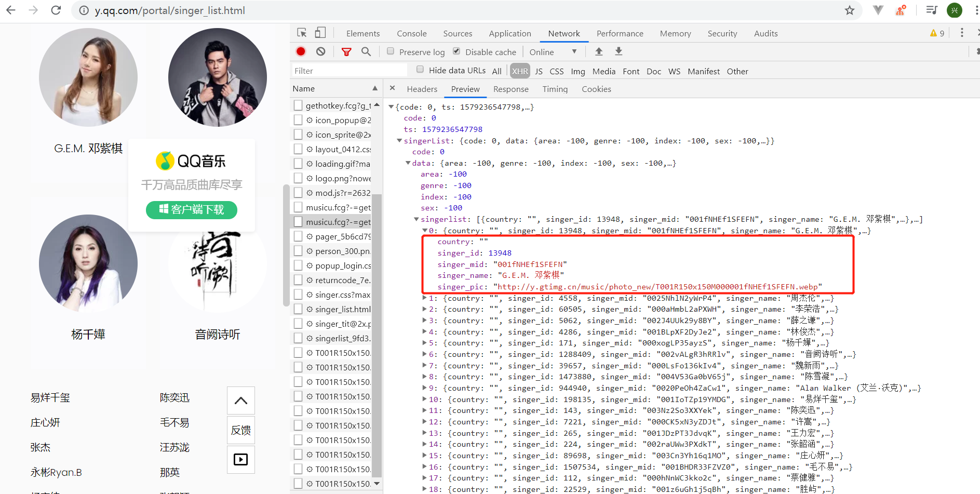Click the 反馈 feedback button
This screenshot has height=494, width=980.
tap(241, 430)
